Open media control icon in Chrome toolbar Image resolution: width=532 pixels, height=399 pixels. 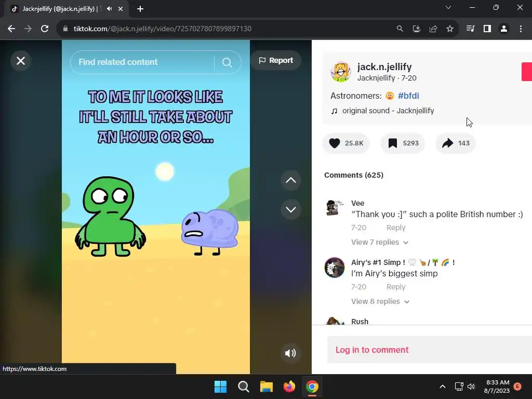click(x=470, y=29)
